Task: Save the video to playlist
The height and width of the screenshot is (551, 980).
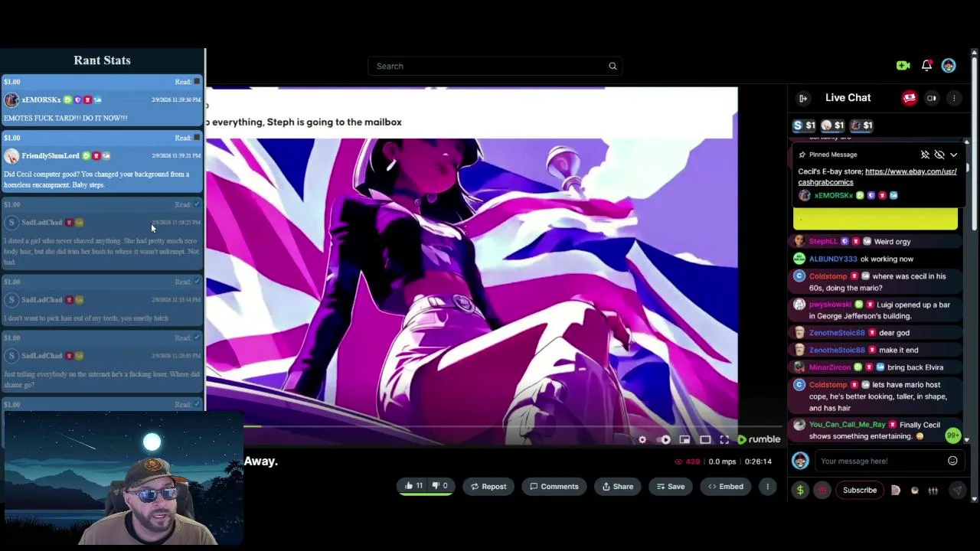Action: tap(670, 487)
